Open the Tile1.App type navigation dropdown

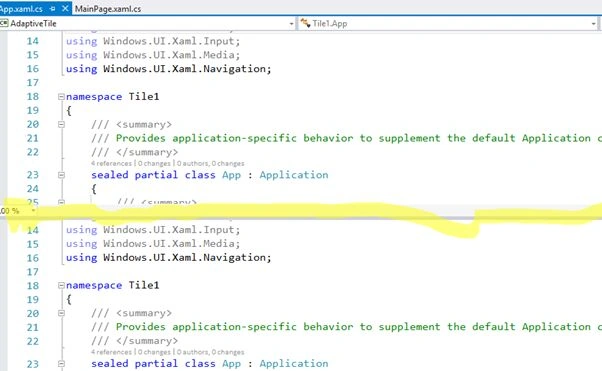click(x=594, y=24)
